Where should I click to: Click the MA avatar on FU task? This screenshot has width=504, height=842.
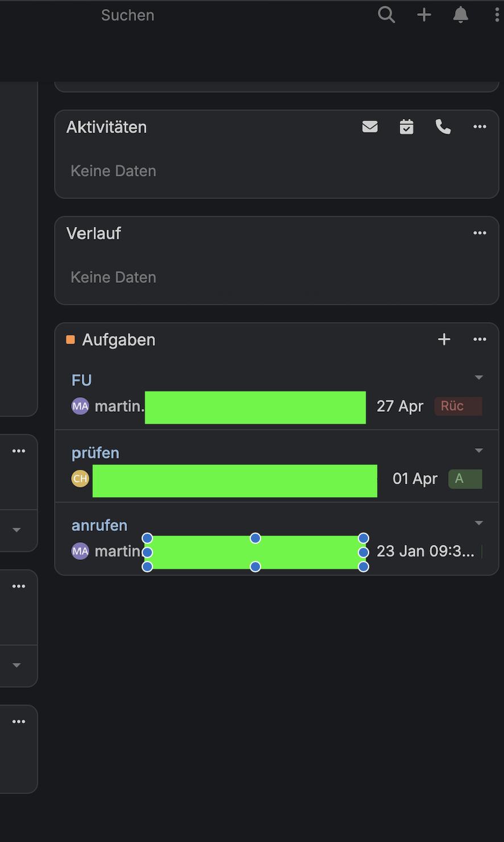[80, 406]
